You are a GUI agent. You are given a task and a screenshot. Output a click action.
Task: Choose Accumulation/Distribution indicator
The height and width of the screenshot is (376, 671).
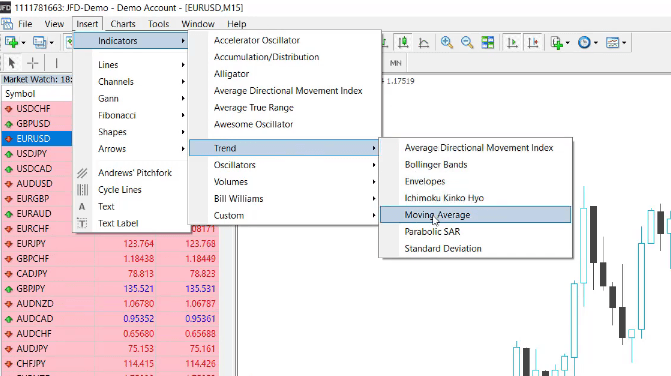(285, 57)
